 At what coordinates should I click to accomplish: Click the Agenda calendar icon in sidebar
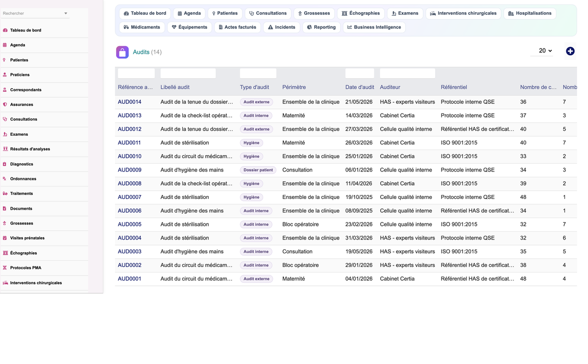point(5,45)
